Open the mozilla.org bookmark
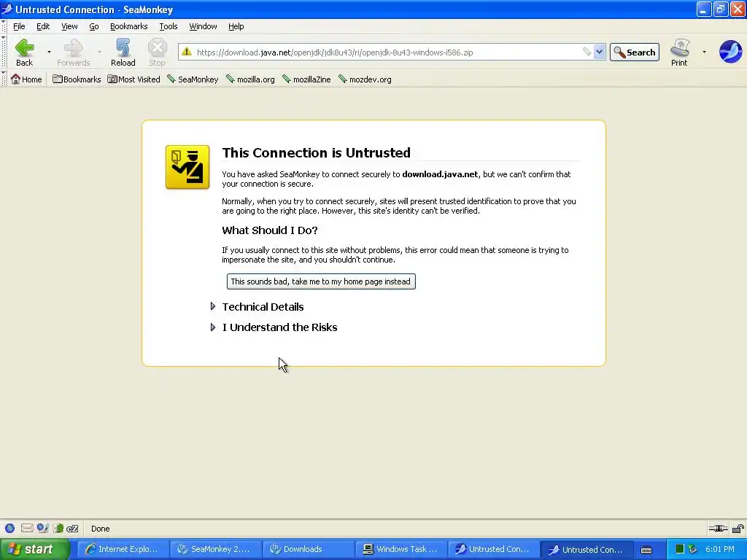747x560 pixels. 251,79
